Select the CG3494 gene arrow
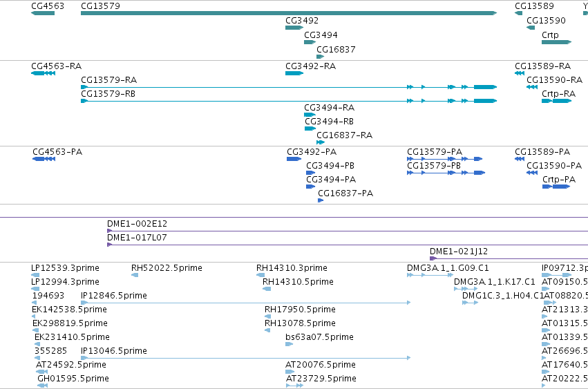Viewport: 588px width, 389px height. click(310, 42)
